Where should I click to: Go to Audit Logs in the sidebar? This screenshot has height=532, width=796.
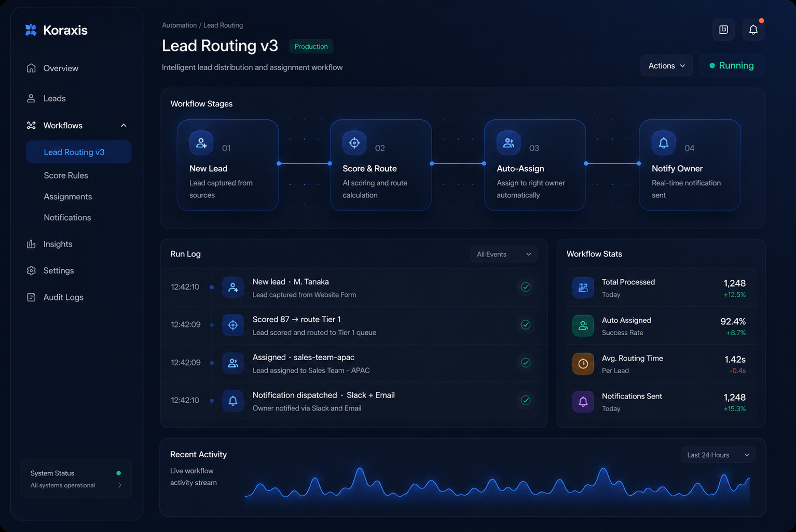63,297
